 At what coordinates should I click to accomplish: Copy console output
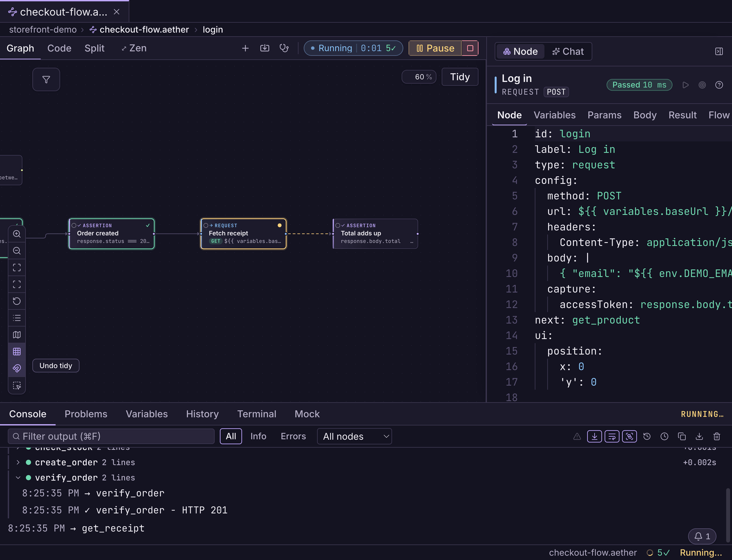(682, 437)
